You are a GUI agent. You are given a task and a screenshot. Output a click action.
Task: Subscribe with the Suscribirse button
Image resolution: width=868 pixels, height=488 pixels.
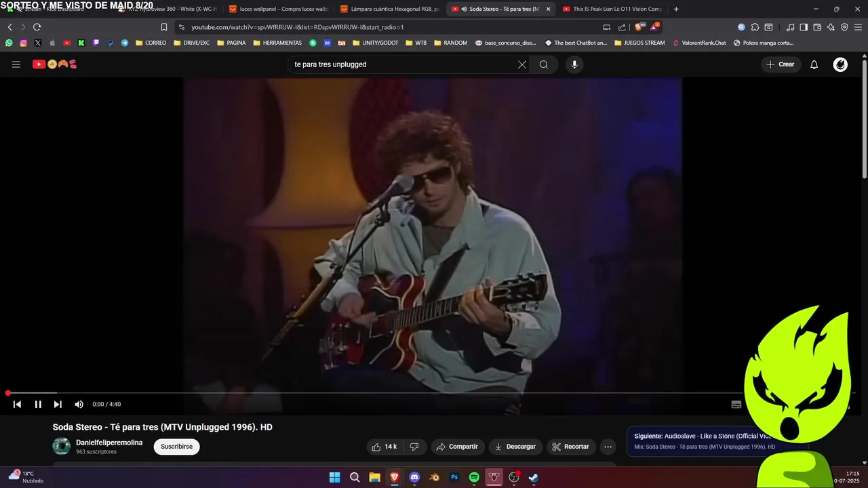(x=176, y=447)
